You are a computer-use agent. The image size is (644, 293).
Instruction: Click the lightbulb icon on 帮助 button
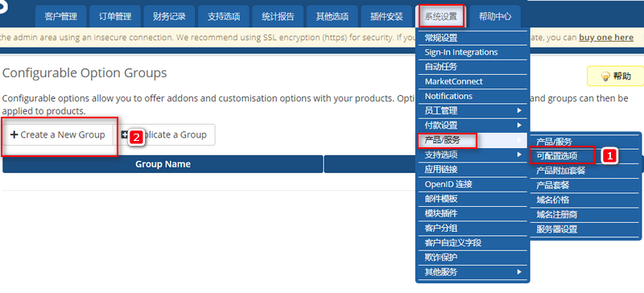click(605, 76)
